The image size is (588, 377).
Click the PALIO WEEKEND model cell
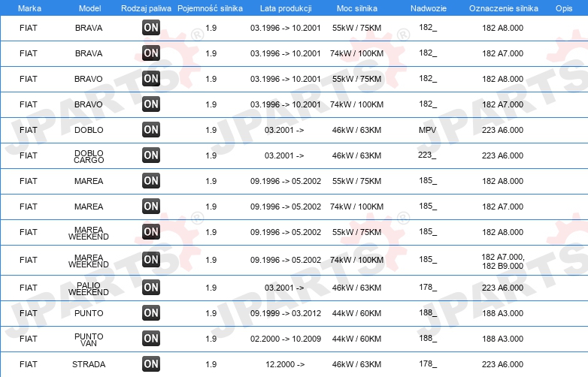pos(89,288)
